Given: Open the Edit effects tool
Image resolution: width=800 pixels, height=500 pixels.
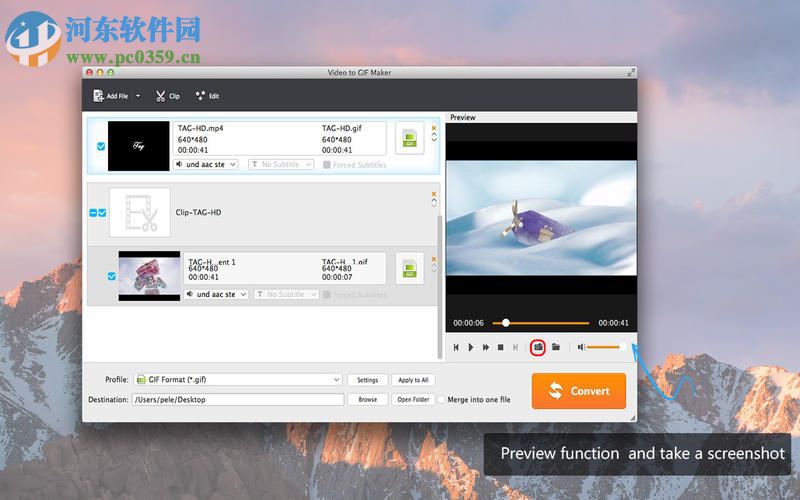Looking at the screenshot, I should point(207,96).
